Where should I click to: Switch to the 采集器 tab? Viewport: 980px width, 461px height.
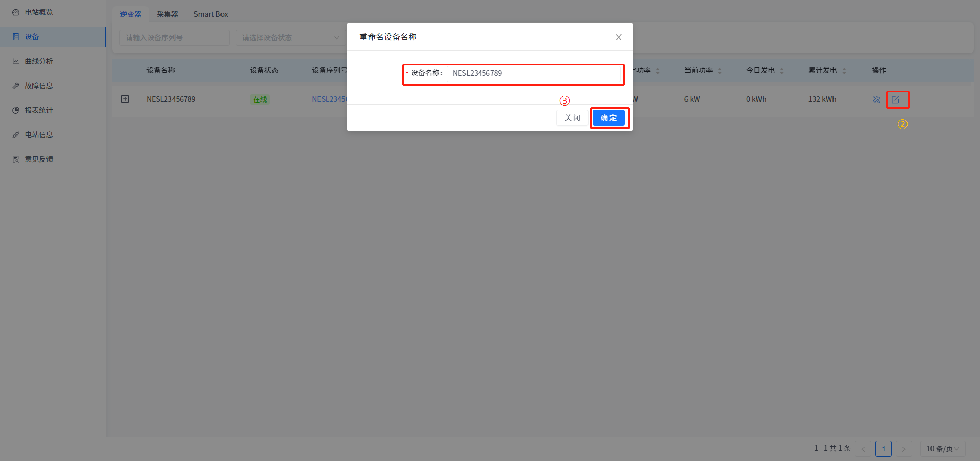click(167, 14)
